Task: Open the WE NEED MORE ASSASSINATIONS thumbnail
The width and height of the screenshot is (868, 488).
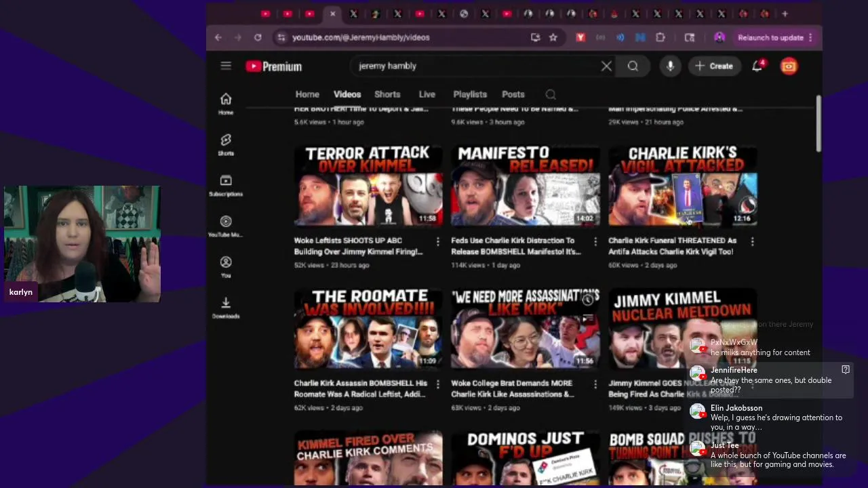Action: pyautogui.click(x=526, y=329)
